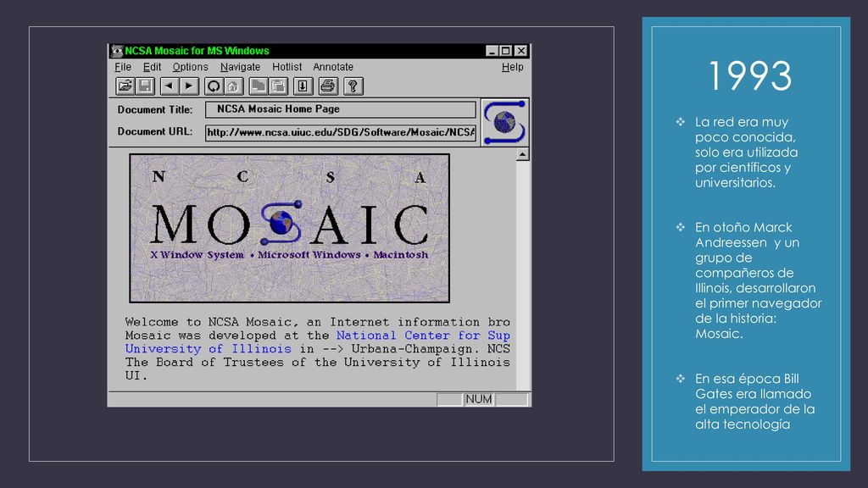
Task: Open the Help menu
Action: point(512,67)
